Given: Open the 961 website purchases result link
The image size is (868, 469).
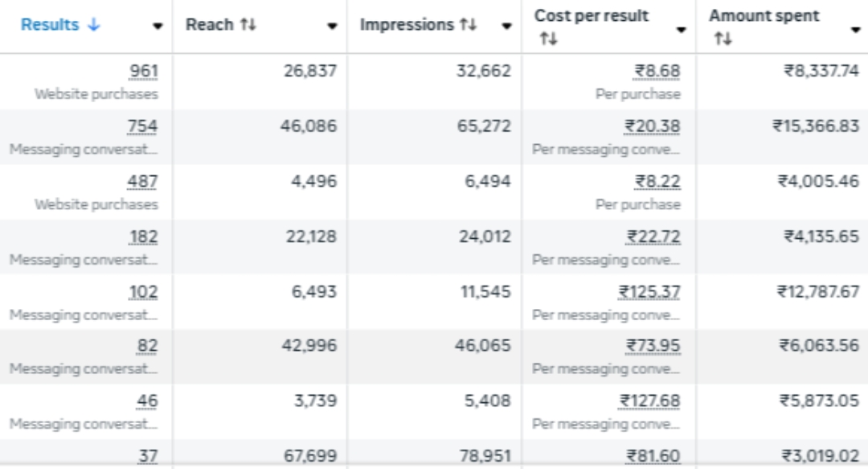Looking at the screenshot, I should (143, 72).
